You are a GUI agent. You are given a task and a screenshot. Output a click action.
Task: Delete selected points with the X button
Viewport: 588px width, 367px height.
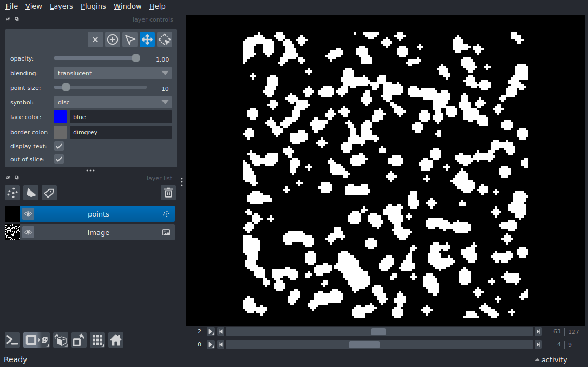pyautogui.click(x=95, y=40)
